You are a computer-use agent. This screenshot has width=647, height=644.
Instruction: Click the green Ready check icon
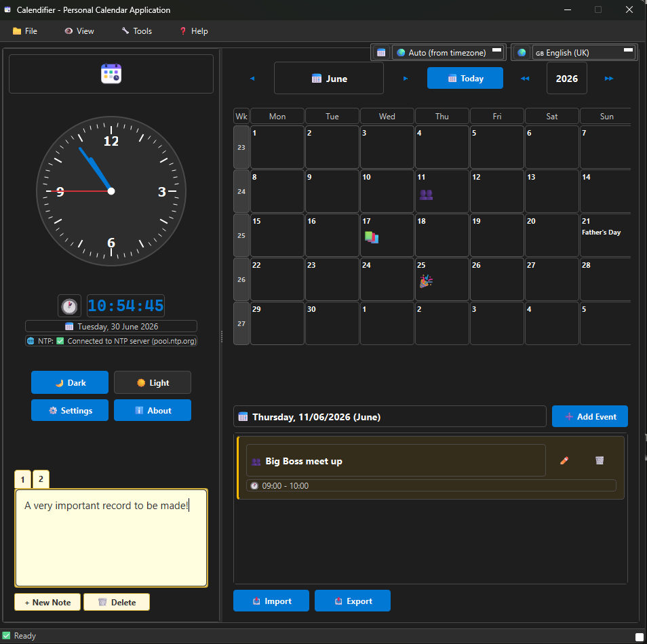[6, 635]
